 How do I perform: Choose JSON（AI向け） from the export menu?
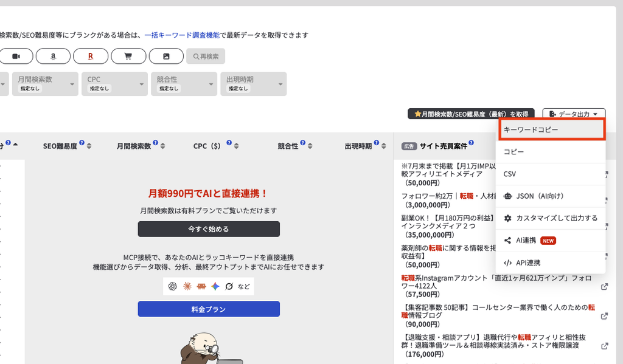pyautogui.click(x=551, y=196)
